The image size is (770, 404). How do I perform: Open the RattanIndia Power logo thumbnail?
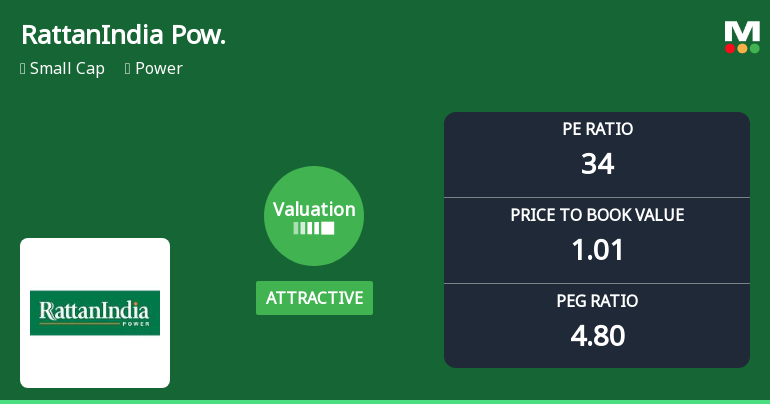point(95,313)
